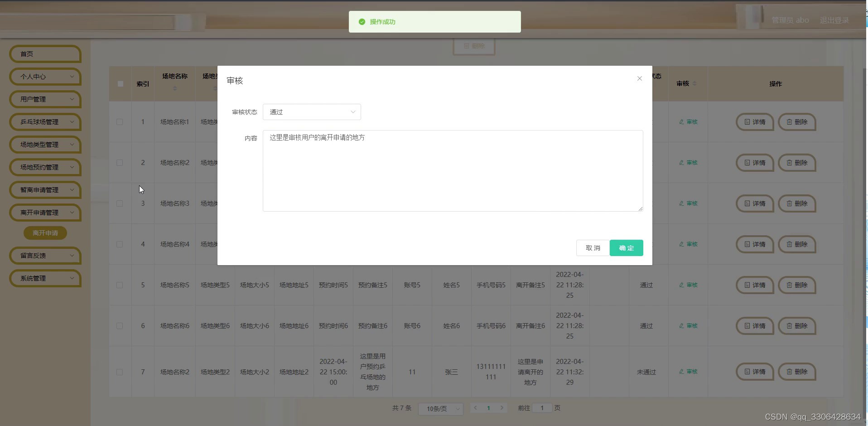The width and height of the screenshot is (868, 426).
Task: Check the checkbox for row 6
Action: tap(120, 326)
